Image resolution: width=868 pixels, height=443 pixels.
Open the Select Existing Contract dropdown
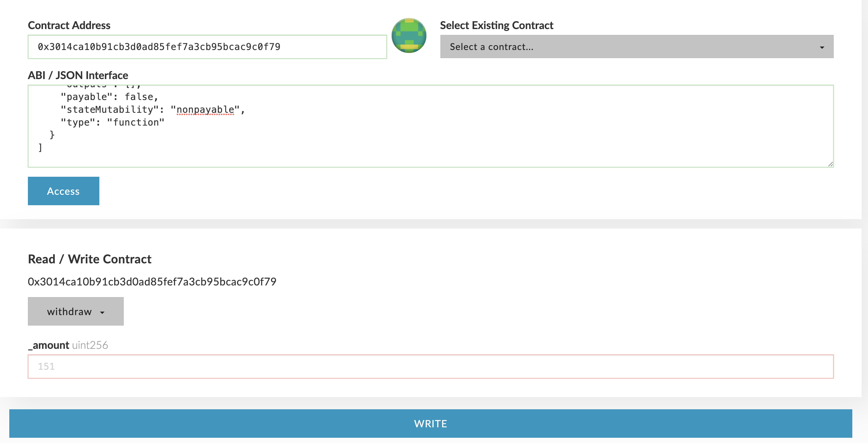point(636,47)
